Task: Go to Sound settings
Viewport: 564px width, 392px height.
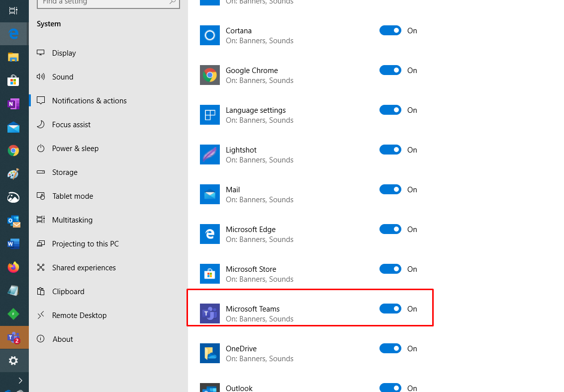Action: click(108, 77)
